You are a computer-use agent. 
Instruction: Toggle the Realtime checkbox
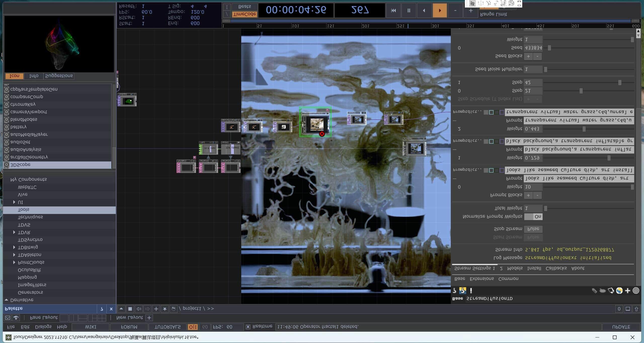tap(248, 327)
